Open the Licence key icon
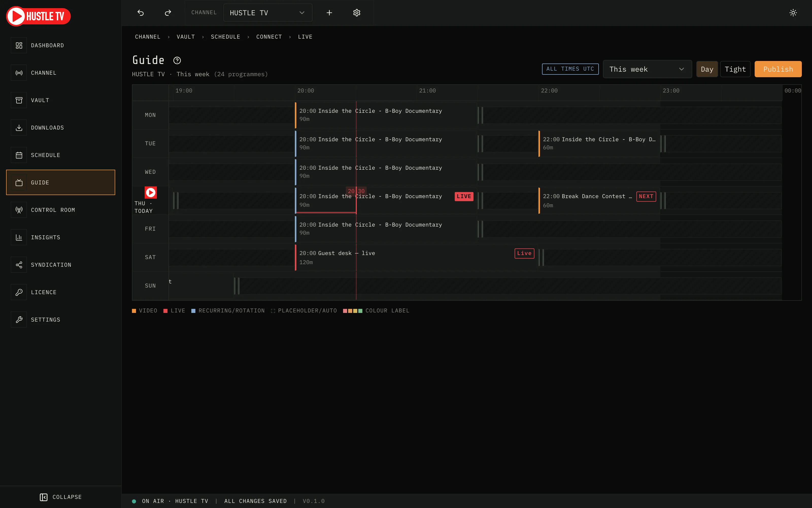 coord(19,292)
